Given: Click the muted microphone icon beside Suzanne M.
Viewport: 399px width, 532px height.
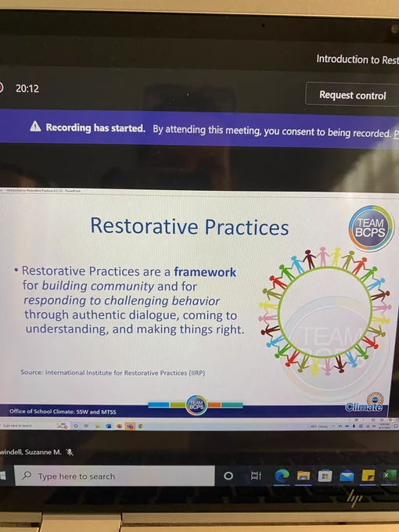Looking at the screenshot, I should pos(70,452).
